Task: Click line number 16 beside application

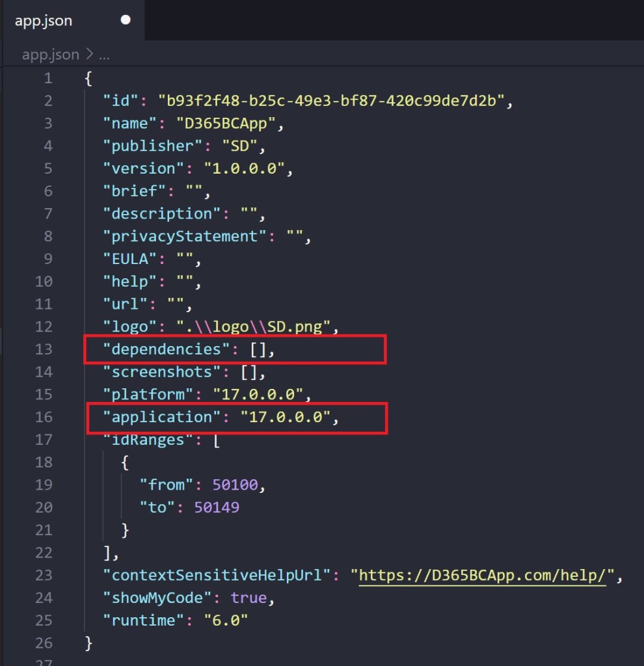Action: point(43,417)
